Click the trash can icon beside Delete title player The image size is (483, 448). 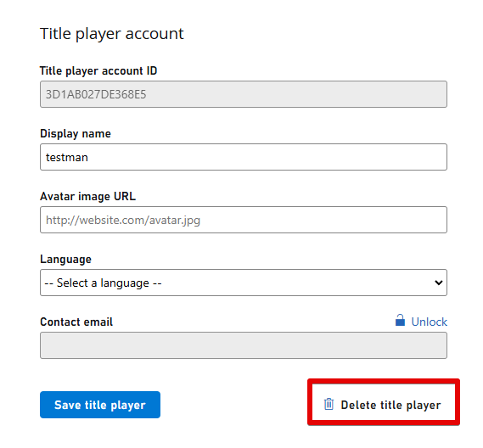click(329, 404)
